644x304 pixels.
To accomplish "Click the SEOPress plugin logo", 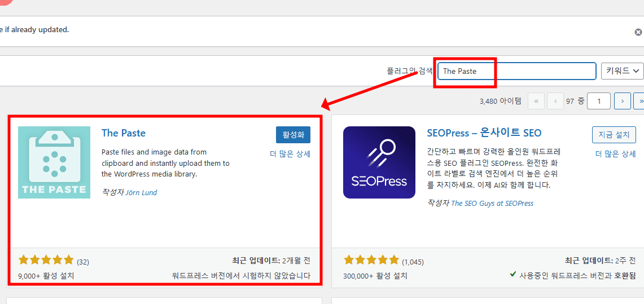I will pos(379,162).
